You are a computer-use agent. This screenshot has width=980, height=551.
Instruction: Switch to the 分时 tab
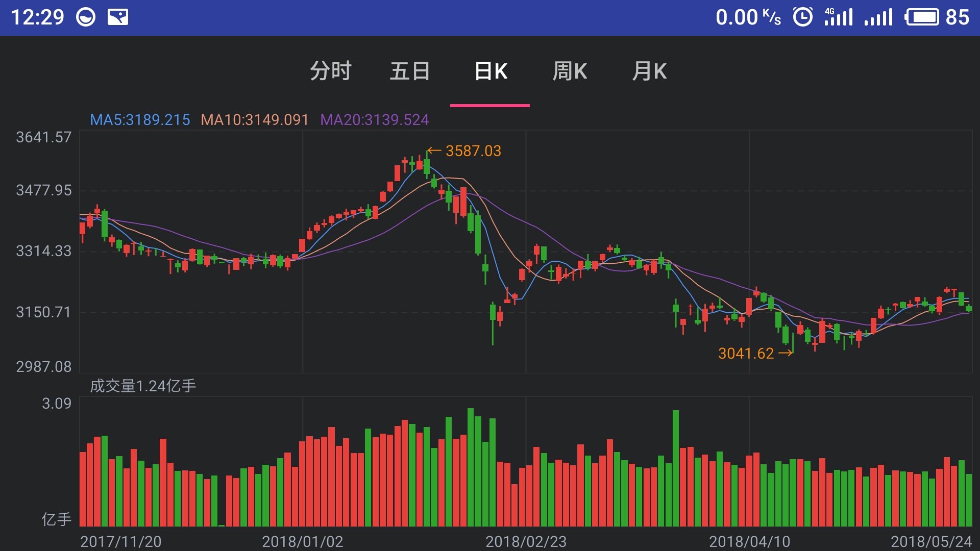click(x=331, y=71)
